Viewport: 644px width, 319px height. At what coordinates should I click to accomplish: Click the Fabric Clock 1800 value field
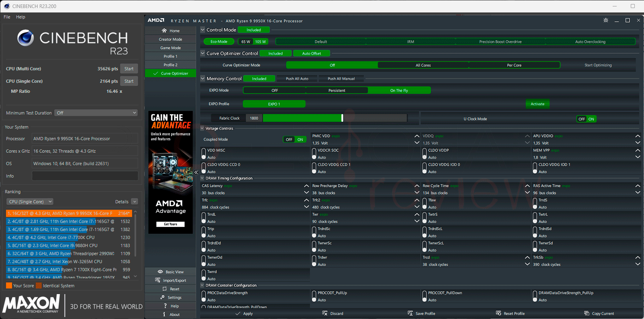point(254,118)
